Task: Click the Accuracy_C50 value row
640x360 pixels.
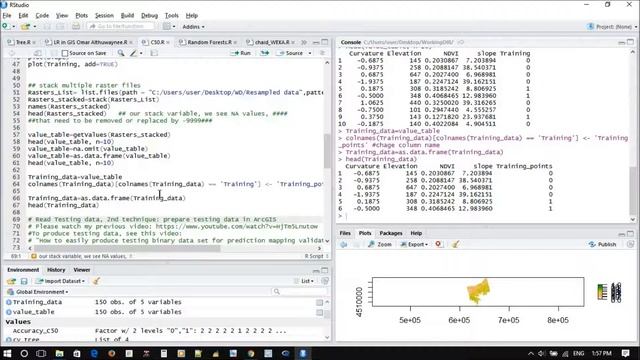Action: [165, 331]
